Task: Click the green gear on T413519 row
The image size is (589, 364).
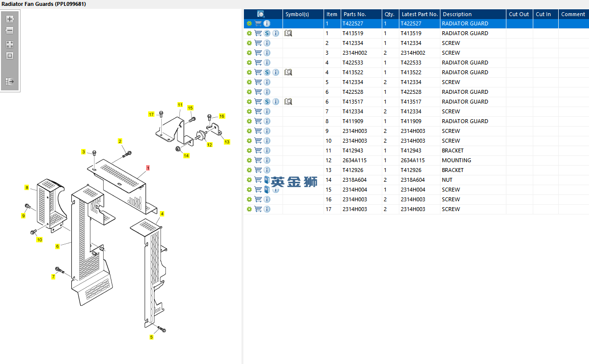Action: [249, 33]
